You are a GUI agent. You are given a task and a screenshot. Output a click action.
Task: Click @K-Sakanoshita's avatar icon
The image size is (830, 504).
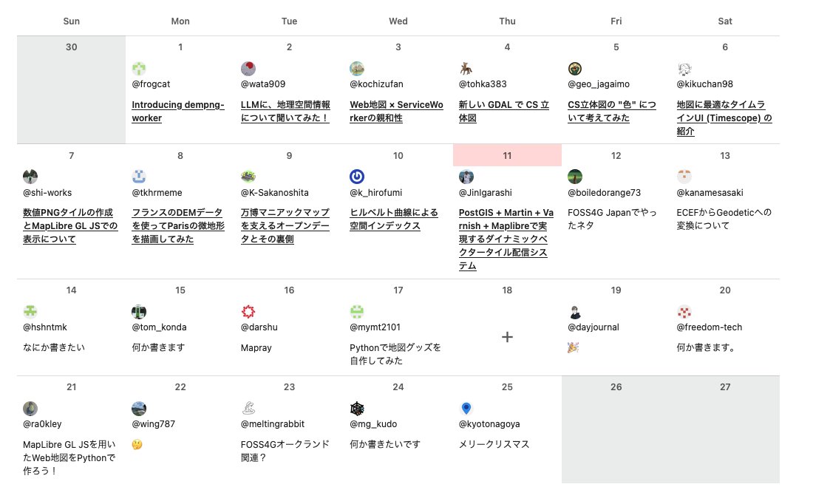point(248,177)
